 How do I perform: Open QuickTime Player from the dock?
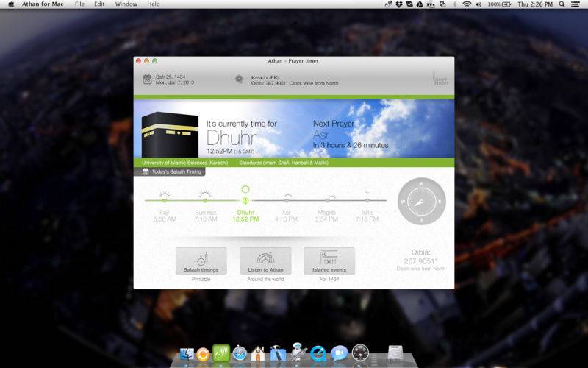point(318,353)
